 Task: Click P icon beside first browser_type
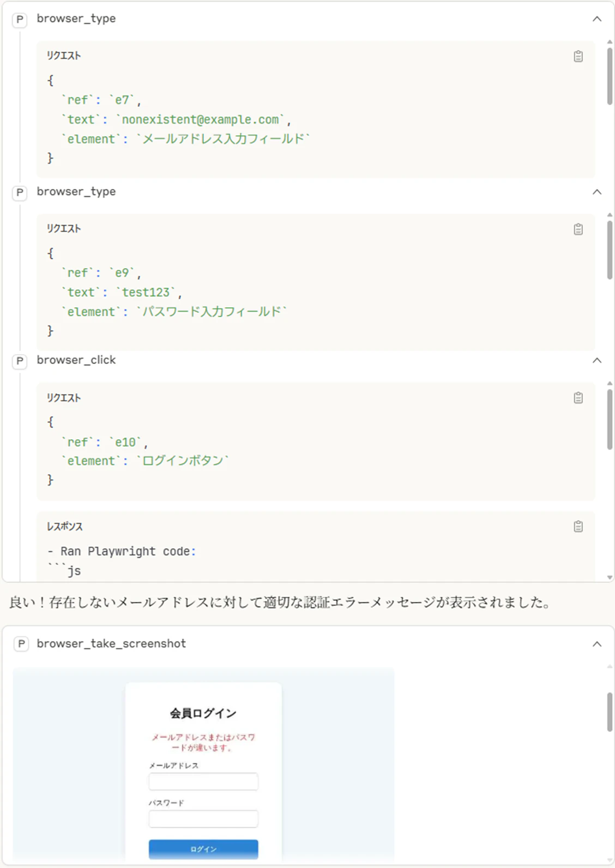coord(20,20)
